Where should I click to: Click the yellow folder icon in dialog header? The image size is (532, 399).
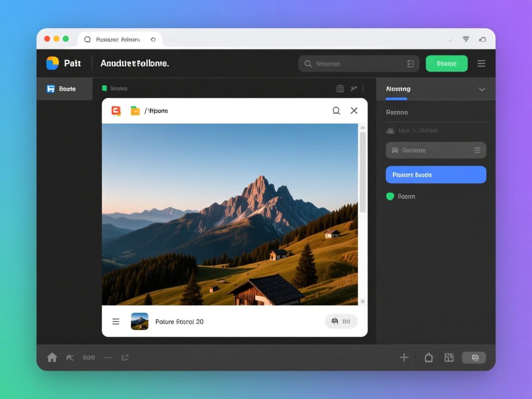[135, 111]
